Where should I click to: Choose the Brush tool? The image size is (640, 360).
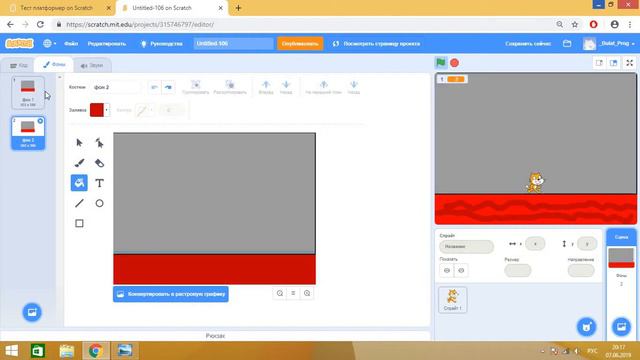pos(79,163)
